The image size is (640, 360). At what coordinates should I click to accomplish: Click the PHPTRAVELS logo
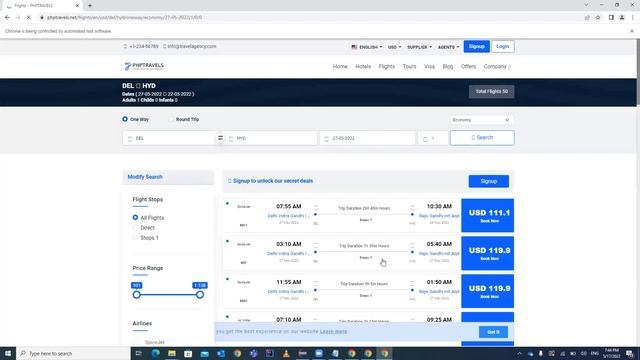point(144,66)
